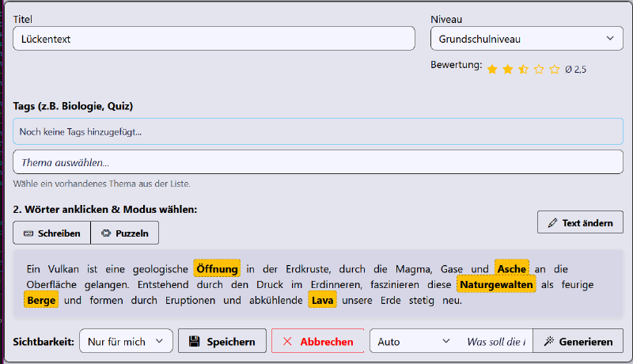Click the word Eruptionen in the text
The image size is (633, 364).
[190, 301]
